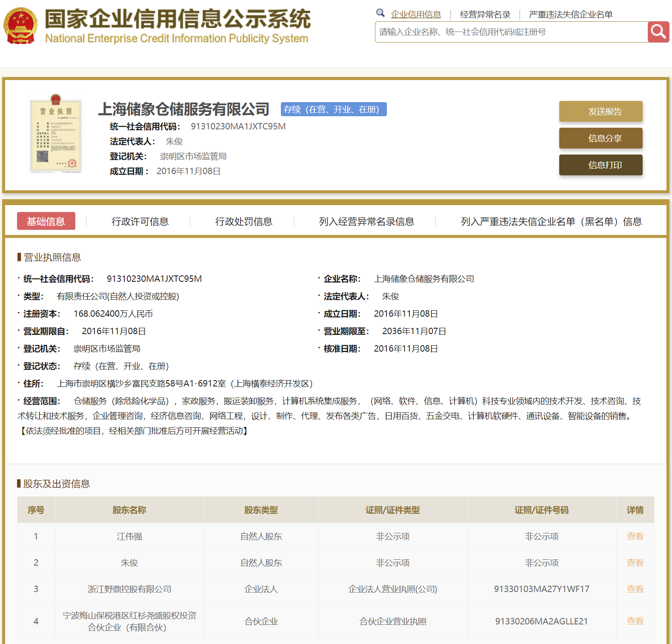This screenshot has height=644, width=672.
Task: Select the 企业信用信息 search category
Action: (x=416, y=14)
